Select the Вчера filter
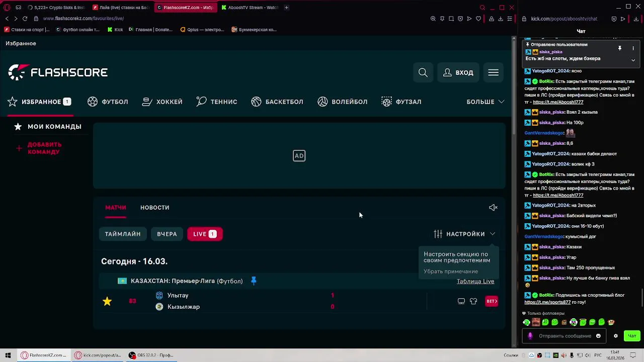 167,234
